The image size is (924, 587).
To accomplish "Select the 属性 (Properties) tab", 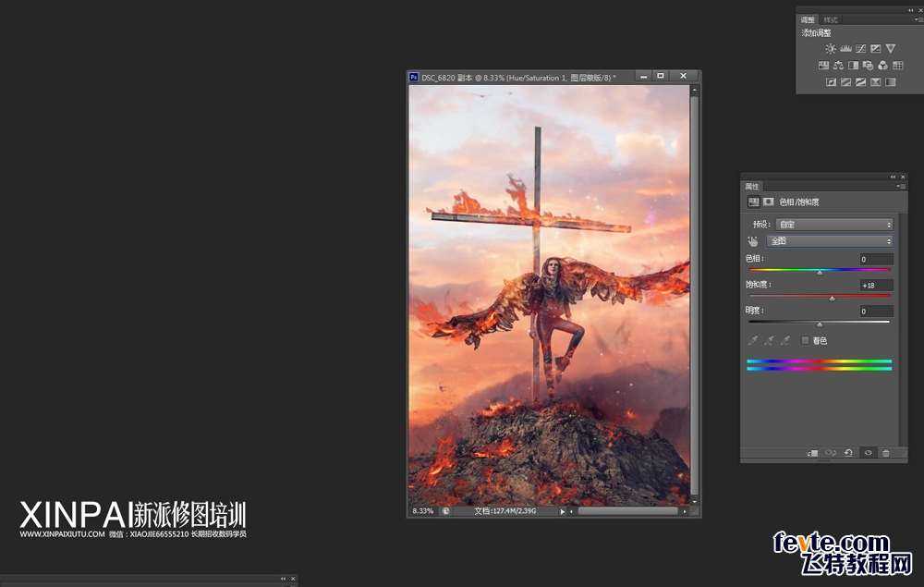I will point(752,186).
